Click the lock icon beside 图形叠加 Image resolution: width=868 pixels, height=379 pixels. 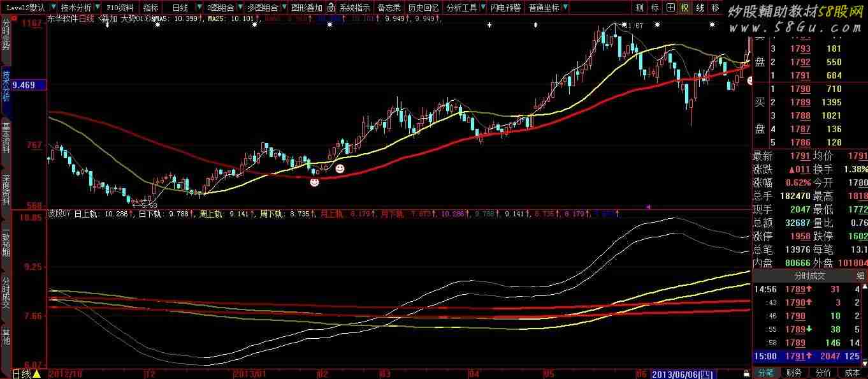329,8
